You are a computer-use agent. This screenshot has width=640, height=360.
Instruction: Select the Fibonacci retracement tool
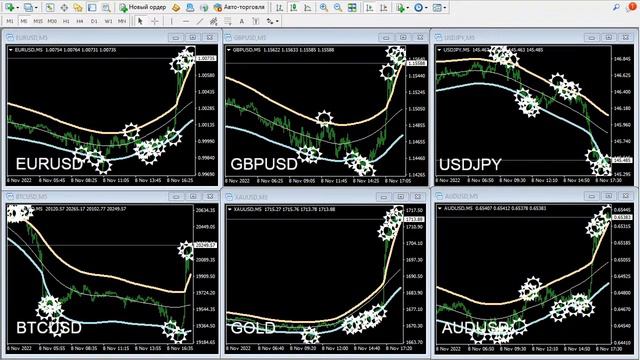(x=228, y=21)
